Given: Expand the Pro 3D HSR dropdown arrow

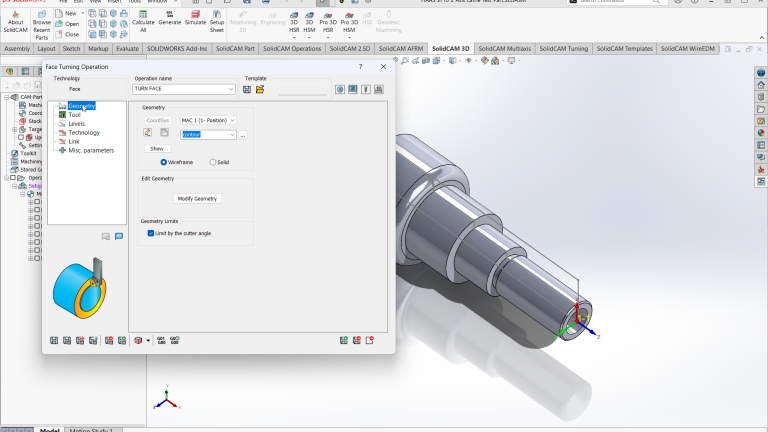Looking at the screenshot, I should (x=328, y=38).
